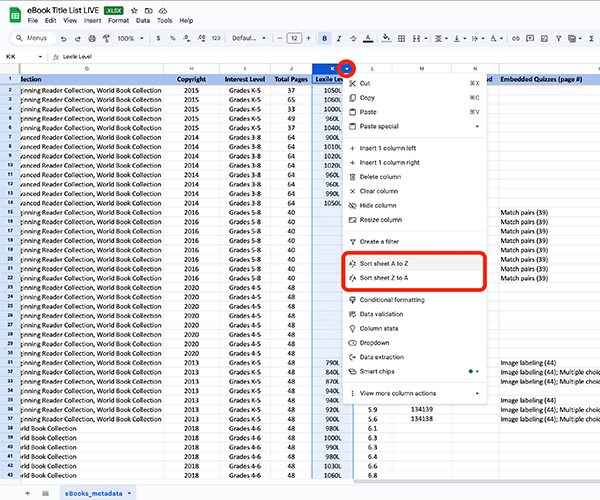Select Delete column
This screenshot has width=600, height=500.
pyautogui.click(x=414, y=177)
